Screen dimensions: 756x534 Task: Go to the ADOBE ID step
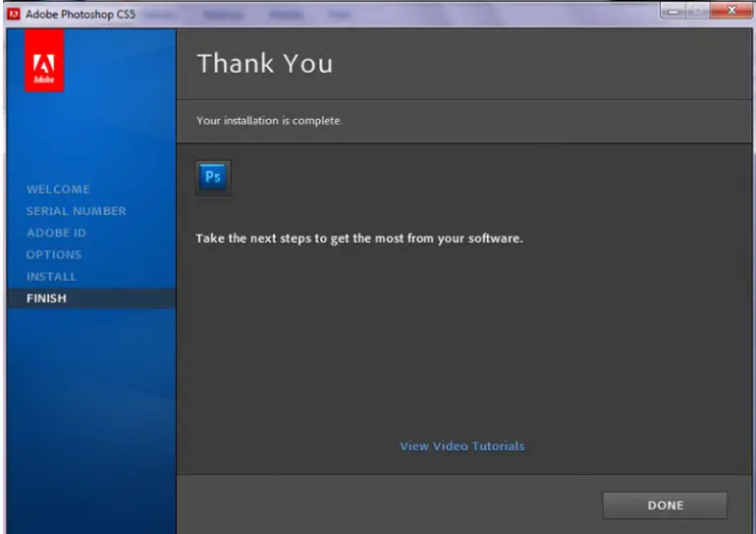56,233
